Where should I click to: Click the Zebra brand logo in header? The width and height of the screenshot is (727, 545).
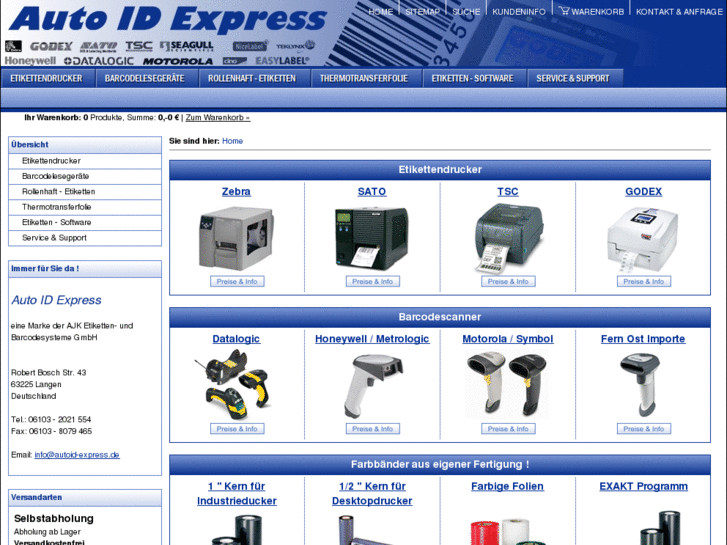(13, 46)
